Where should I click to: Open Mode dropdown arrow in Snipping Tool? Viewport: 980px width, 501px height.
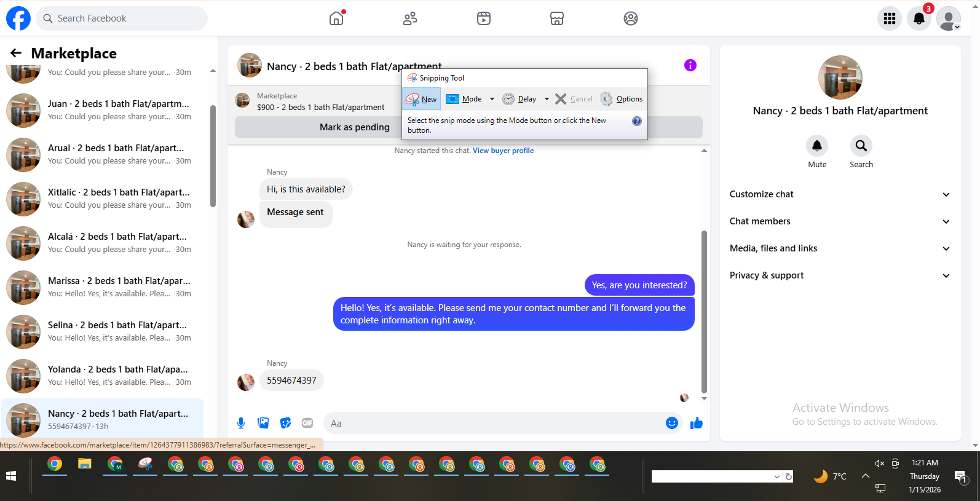[492, 99]
